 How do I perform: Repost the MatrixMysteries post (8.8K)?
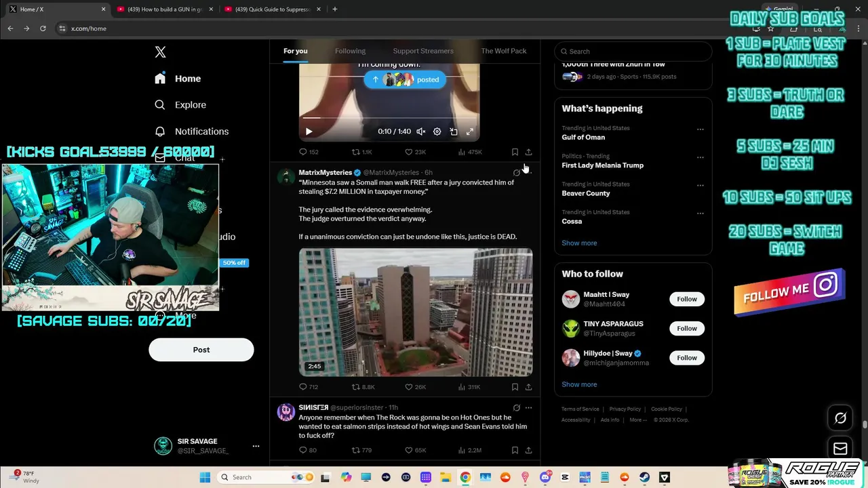click(363, 387)
